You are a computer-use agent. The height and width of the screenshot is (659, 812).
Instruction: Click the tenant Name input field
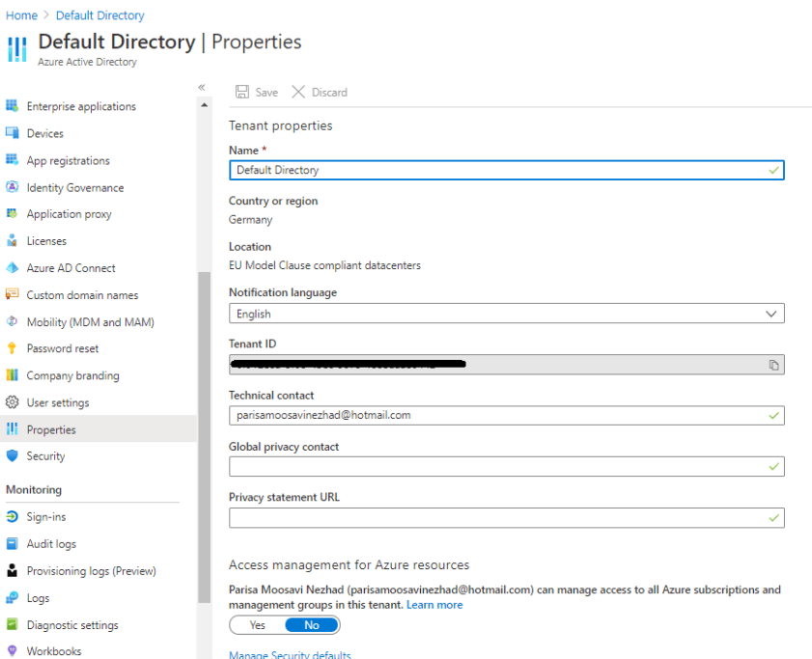point(507,170)
